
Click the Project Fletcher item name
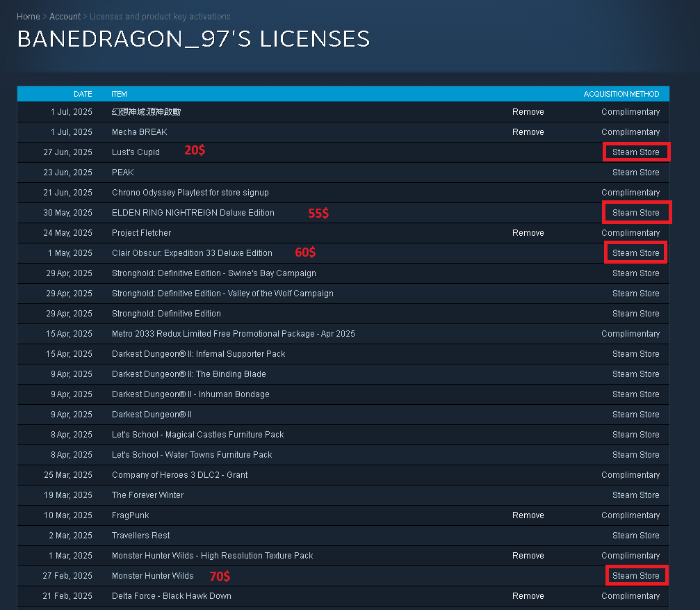[141, 232]
